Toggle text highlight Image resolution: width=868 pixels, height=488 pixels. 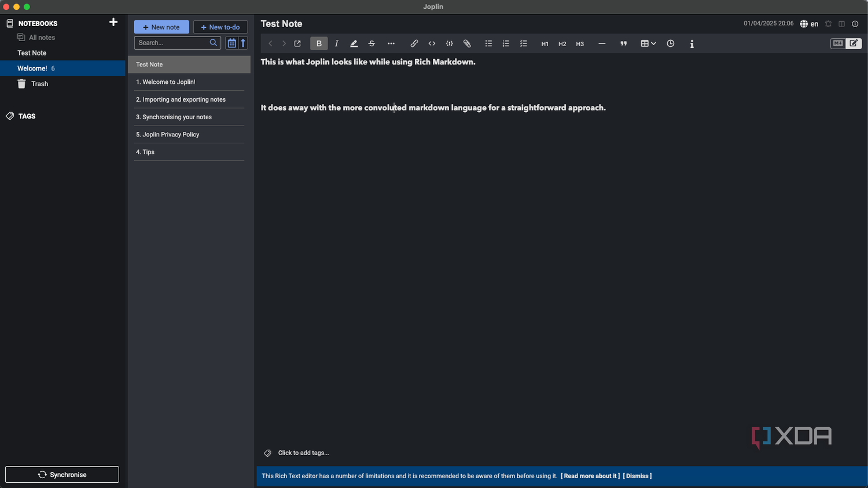(354, 43)
